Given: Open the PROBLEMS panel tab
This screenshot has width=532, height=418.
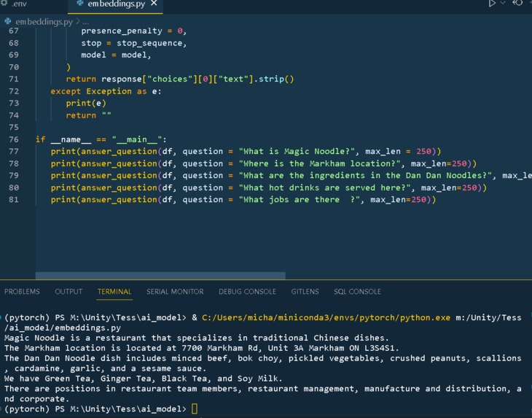Looking at the screenshot, I should click(x=22, y=292).
